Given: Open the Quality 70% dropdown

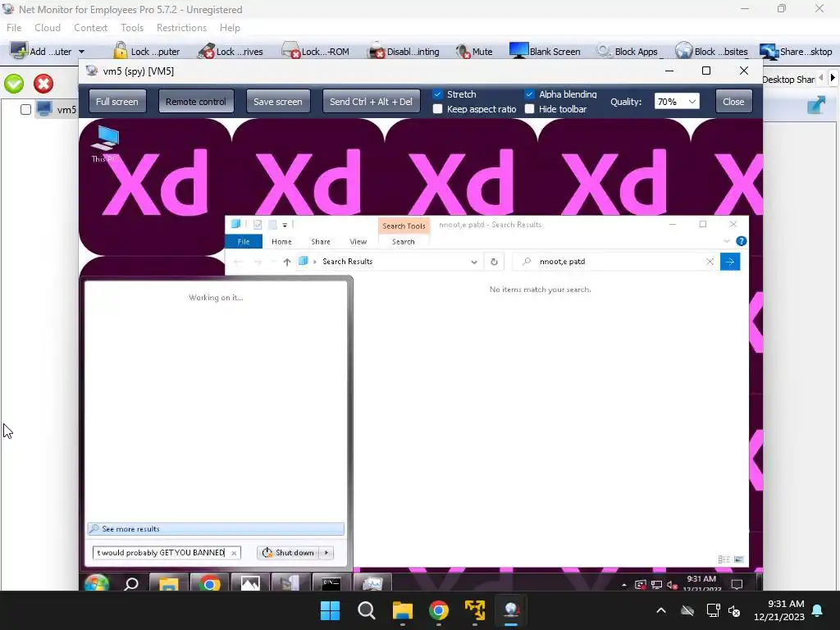Looking at the screenshot, I should pyautogui.click(x=677, y=101).
